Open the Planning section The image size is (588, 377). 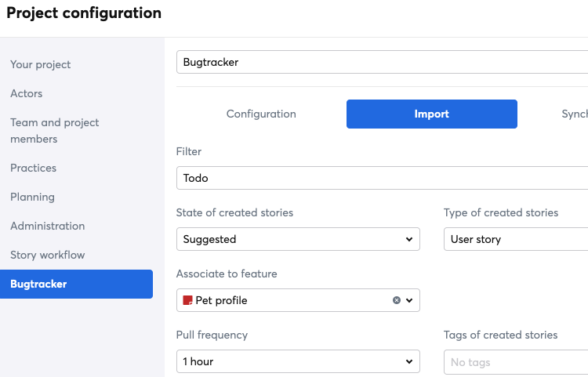click(x=32, y=197)
